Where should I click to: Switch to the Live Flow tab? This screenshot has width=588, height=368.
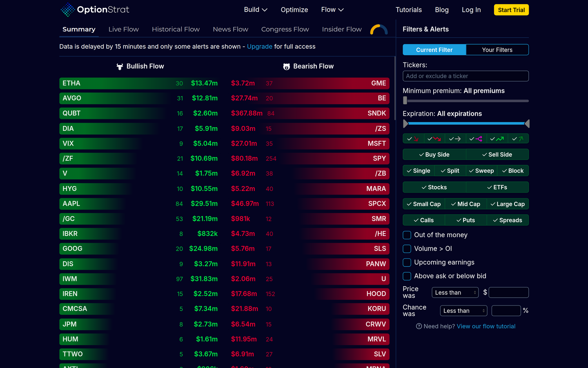tap(124, 29)
